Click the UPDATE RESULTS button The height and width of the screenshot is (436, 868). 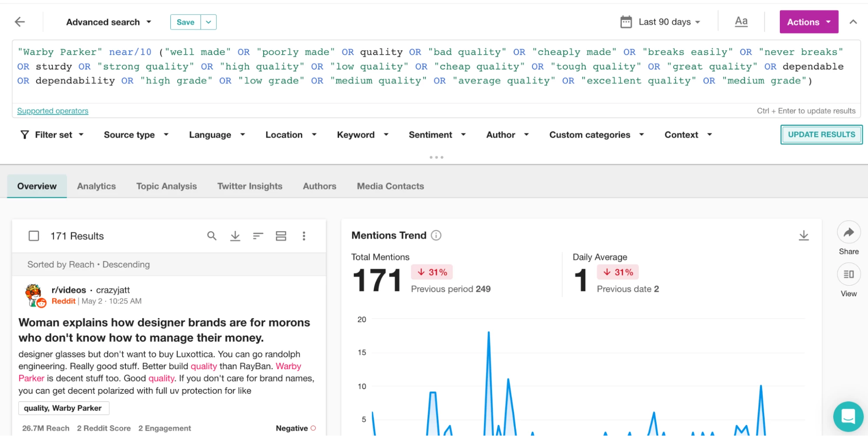coord(821,135)
